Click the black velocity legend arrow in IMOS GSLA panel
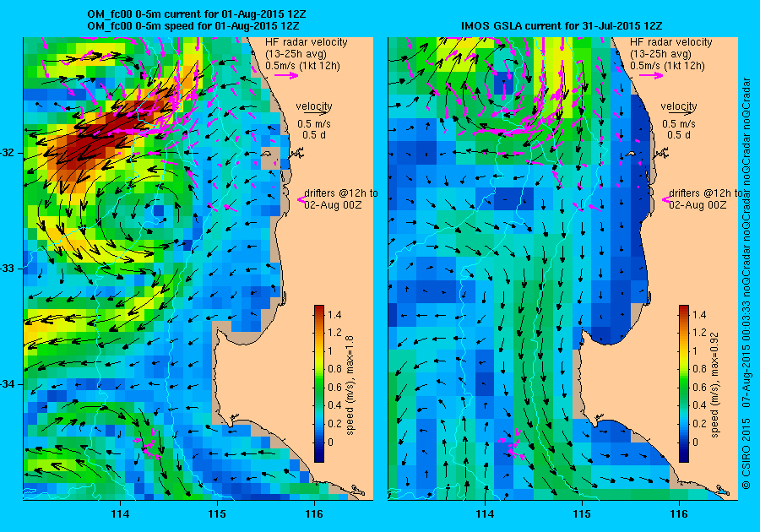 pyautogui.click(x=681, y=112)
